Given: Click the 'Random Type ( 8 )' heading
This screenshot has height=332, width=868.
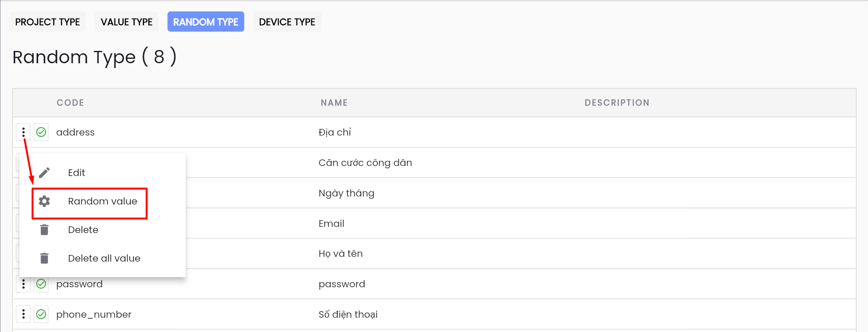Looking at the screenshot, I should (95, 57).
